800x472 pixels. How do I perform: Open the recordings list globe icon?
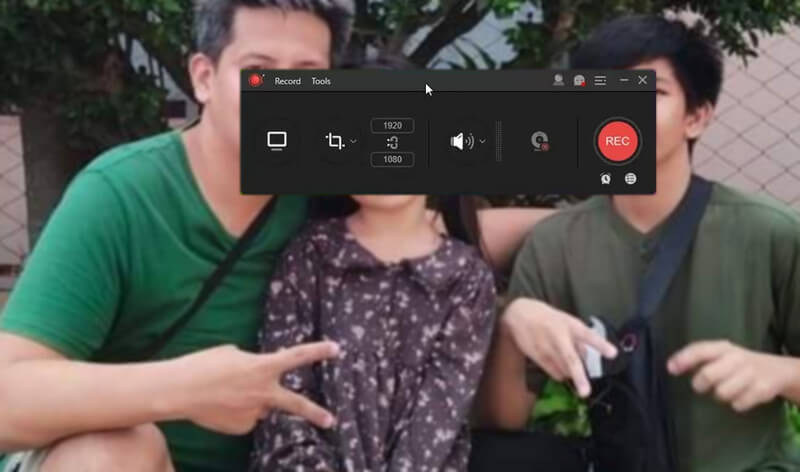(631, 179)
